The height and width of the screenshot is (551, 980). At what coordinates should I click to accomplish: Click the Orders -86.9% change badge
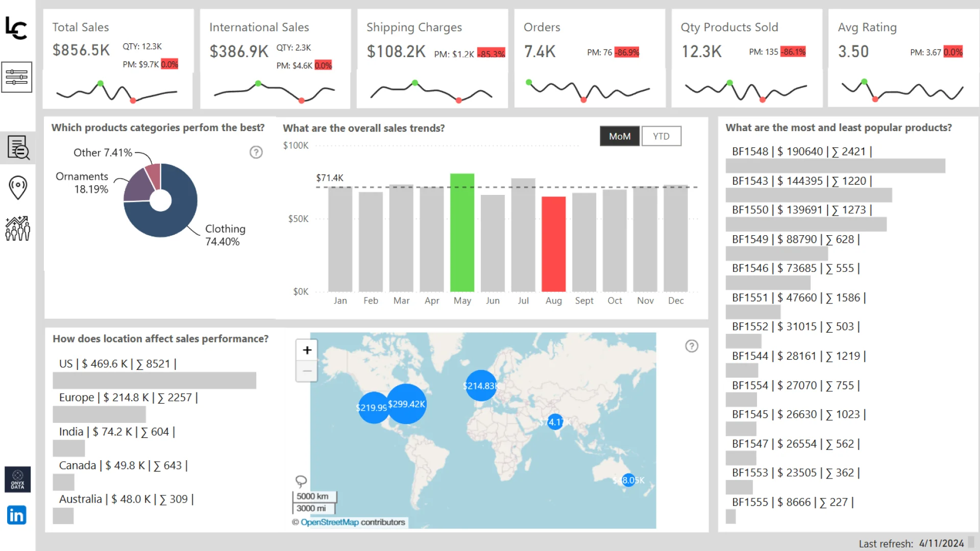(627, 52)
